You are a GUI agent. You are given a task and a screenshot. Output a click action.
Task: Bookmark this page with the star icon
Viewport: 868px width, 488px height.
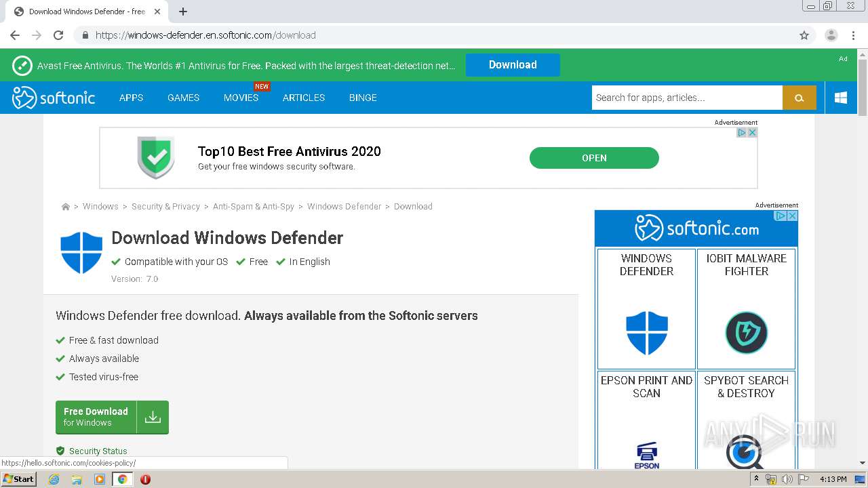point(804,35)
